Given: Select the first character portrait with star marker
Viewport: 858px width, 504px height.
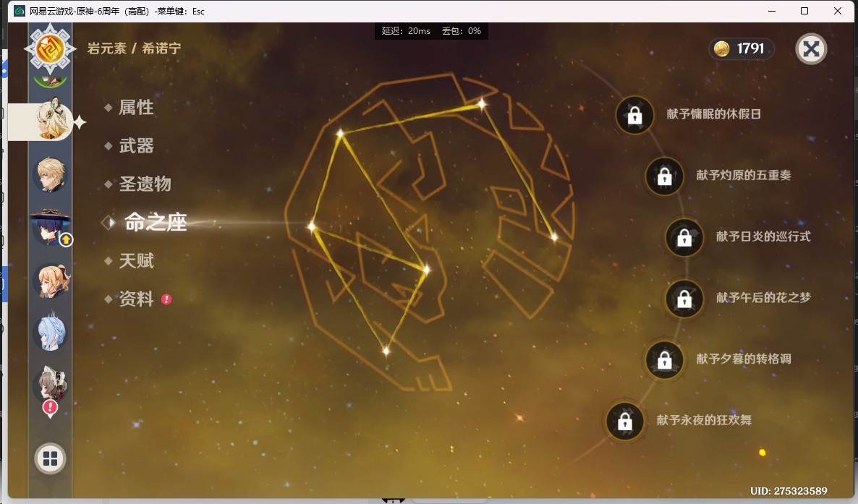Looking at the screenshot, I should click(x=53, y=120).
